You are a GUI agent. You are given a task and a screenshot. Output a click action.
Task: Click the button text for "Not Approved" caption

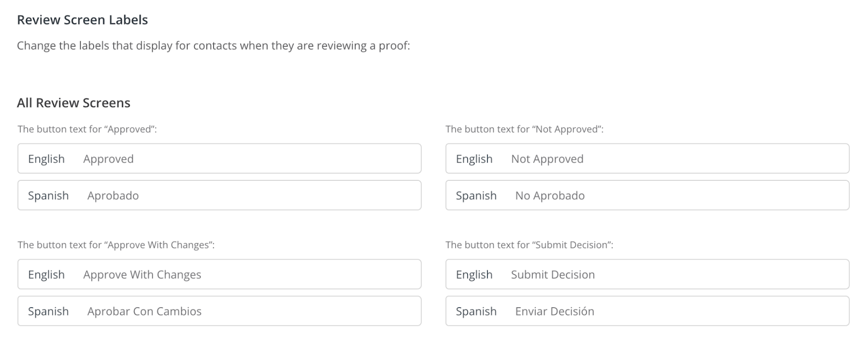tap(524, 129)
